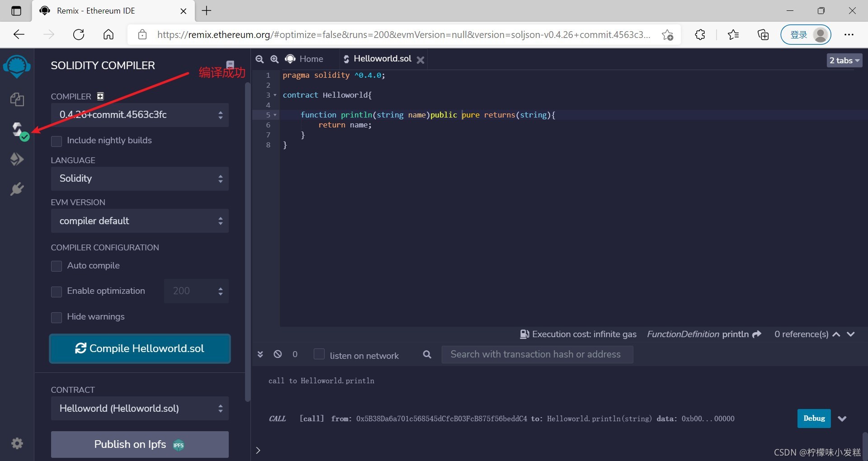868x461 pixels.
Task: Open the File explorers sidebar icon
Action: tap(17, 99)
